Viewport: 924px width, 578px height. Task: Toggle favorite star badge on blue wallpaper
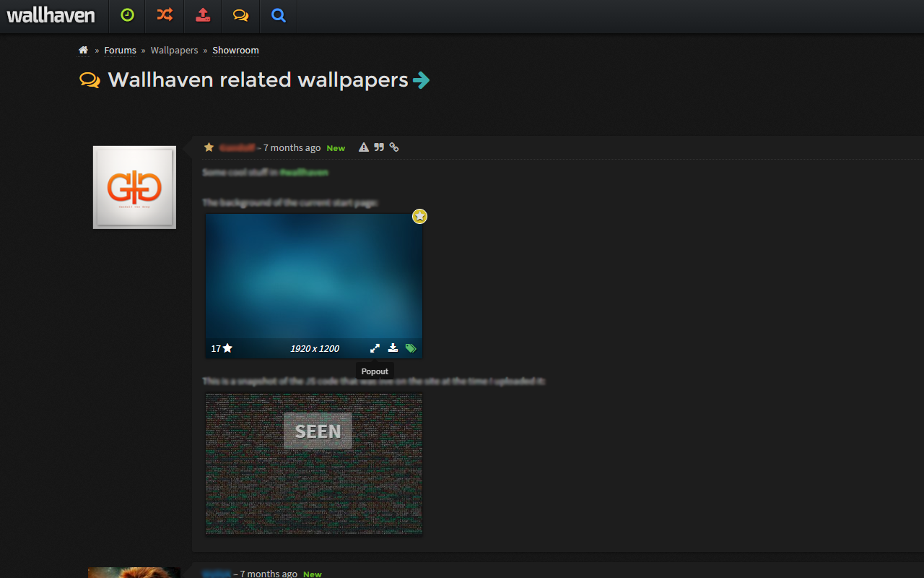pos(419,216)
